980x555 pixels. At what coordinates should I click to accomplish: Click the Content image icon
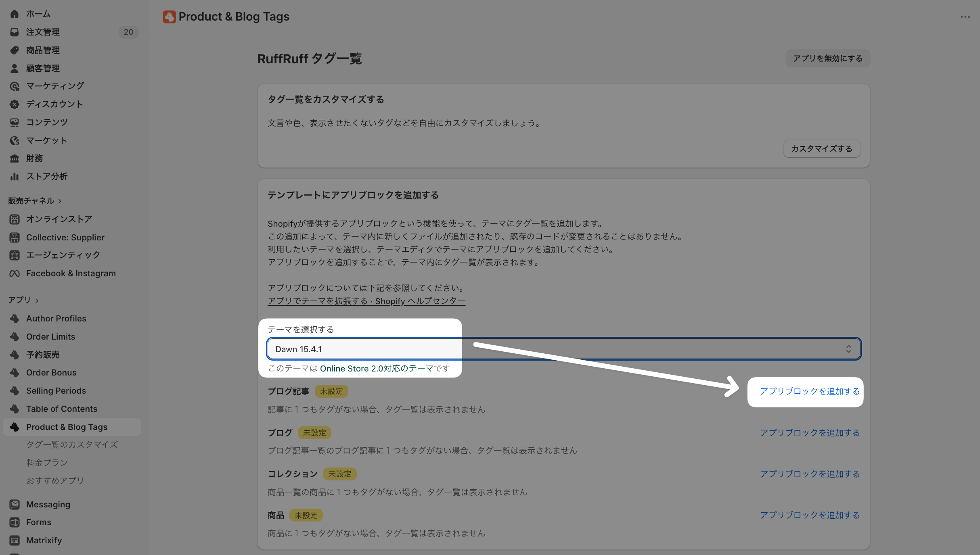pyautogui.click(x=15, y=122)
